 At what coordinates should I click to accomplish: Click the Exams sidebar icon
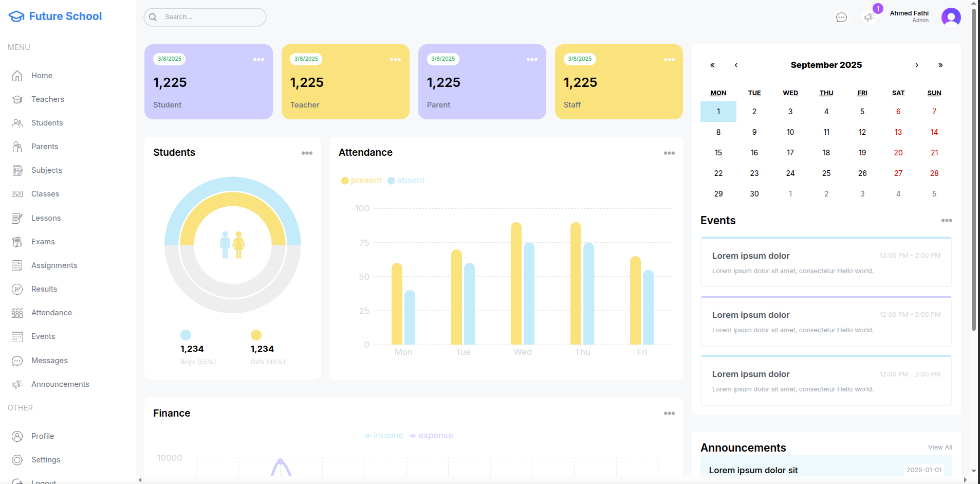pos(17,242)
